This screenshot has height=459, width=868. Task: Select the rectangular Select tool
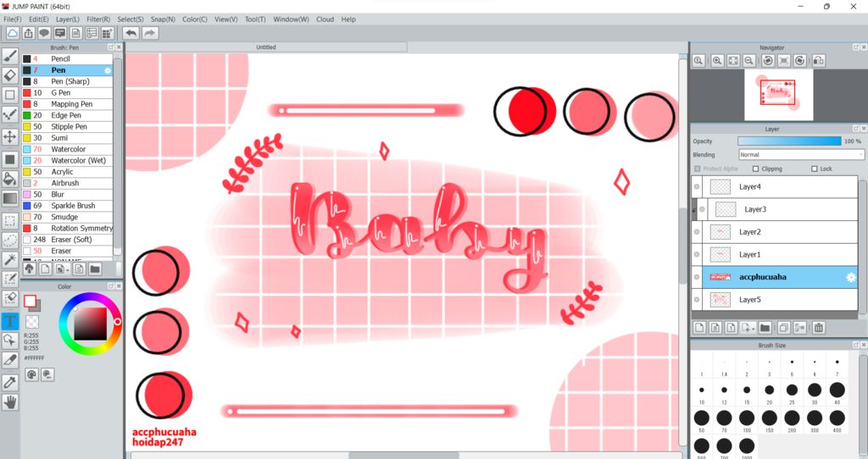click(x=10, y=221)
